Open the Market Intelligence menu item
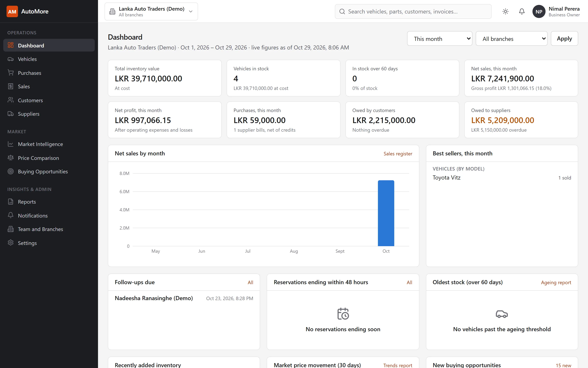The image size is (588, 368). point(49,144)
